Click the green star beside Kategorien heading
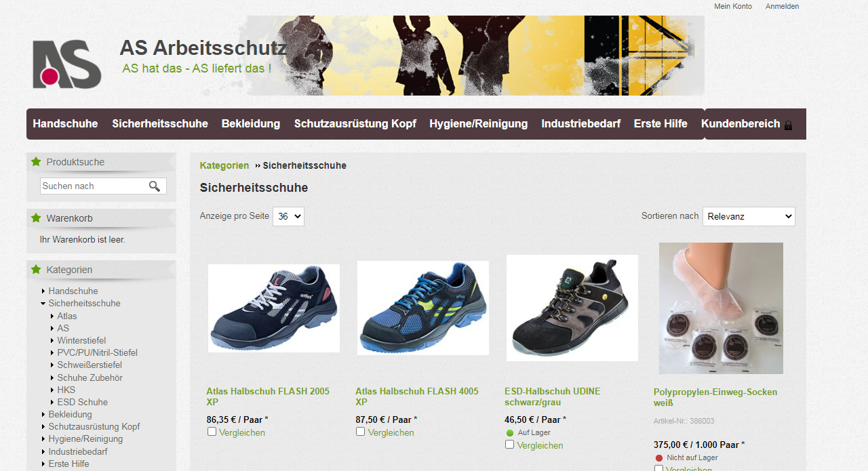The width and height of the screenshot is (868, 471). 36,270
